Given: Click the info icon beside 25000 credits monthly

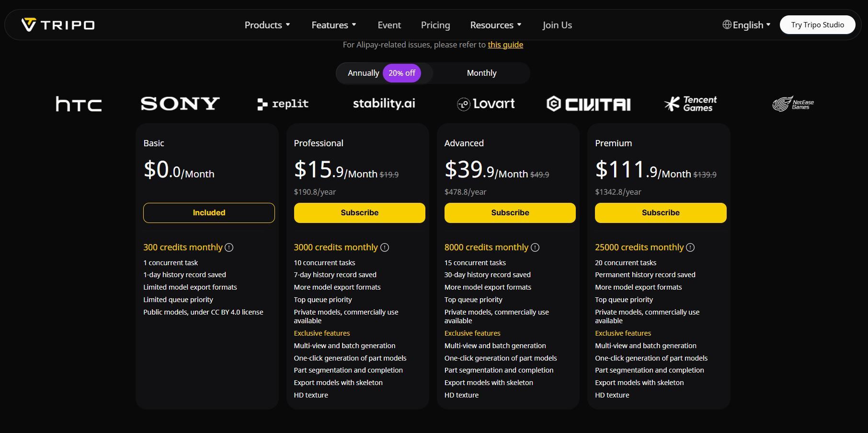Looking at the screenshot, I should coord(690,247).
